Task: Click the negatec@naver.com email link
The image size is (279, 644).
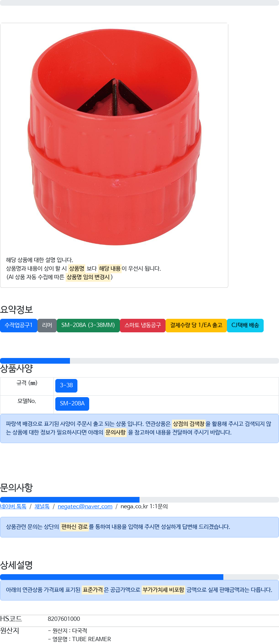Action: (x=85, y=507)
